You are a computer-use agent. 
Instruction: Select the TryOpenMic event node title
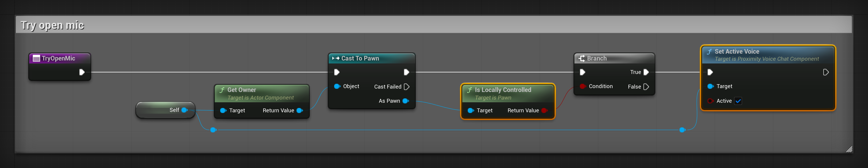click(59, 58)
